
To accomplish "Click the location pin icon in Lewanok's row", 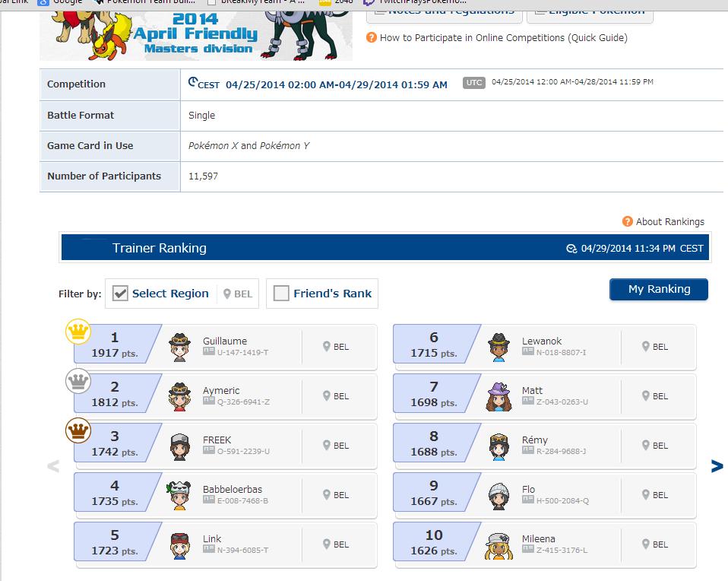I will 645,346.
